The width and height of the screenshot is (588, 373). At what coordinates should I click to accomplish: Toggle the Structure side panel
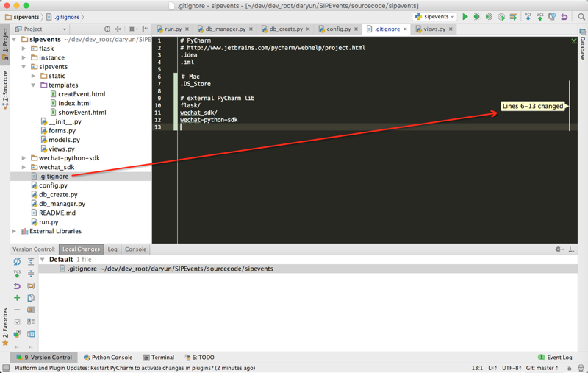point(5,90)
